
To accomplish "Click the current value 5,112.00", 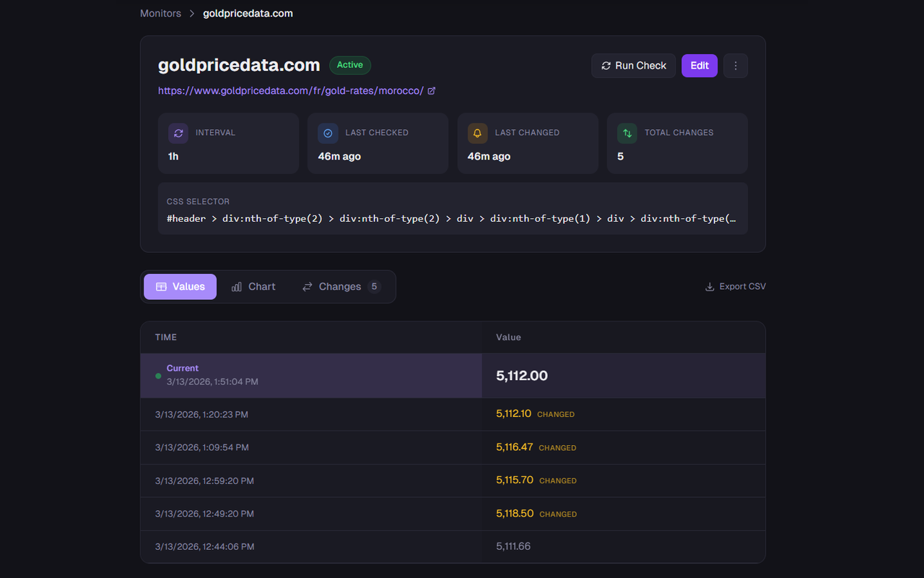I will [x=522, y=376].
